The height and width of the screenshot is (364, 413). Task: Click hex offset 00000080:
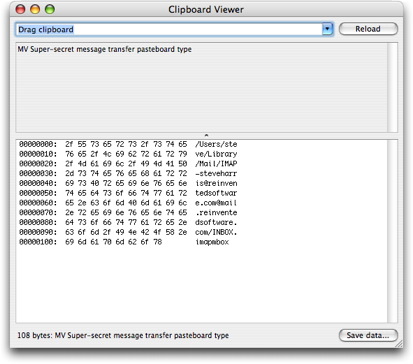click(38, 222)
